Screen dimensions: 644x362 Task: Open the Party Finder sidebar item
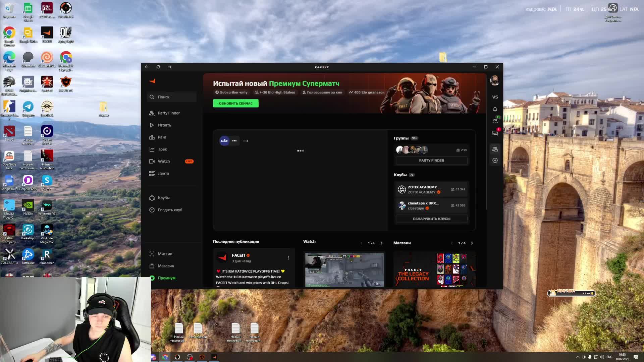[x=169, y=113]
